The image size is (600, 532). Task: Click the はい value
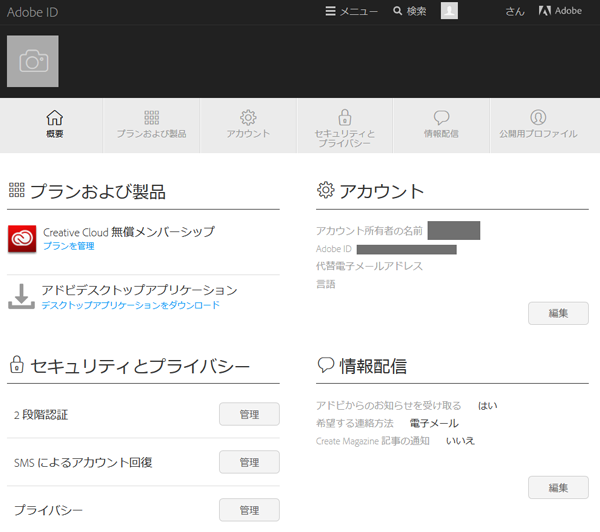coord(488,406)
